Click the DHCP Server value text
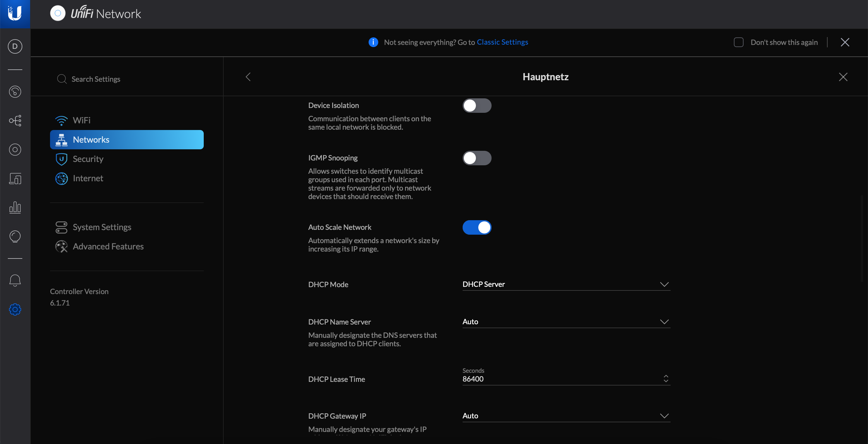The height and width of the screenshot is (444, 868). (x=483, y=284)
